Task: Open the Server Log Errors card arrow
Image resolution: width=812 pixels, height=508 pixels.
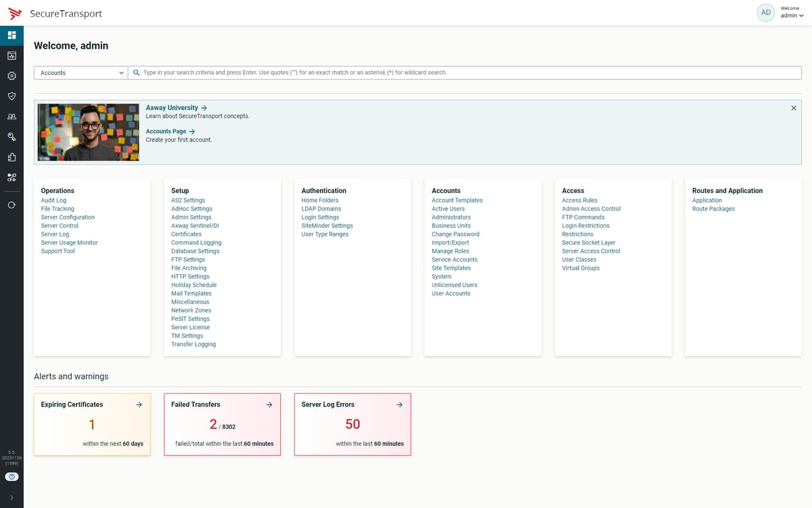Action: click(x=399, y=404)
